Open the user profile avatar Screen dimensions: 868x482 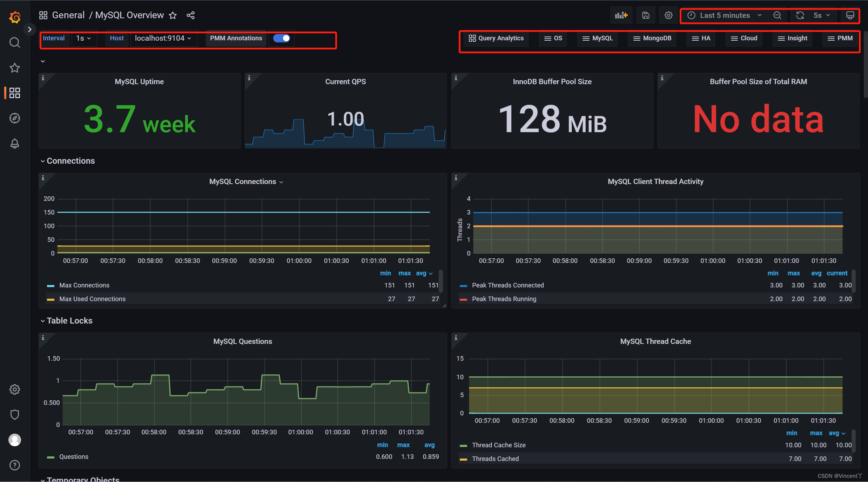(14, 440)
